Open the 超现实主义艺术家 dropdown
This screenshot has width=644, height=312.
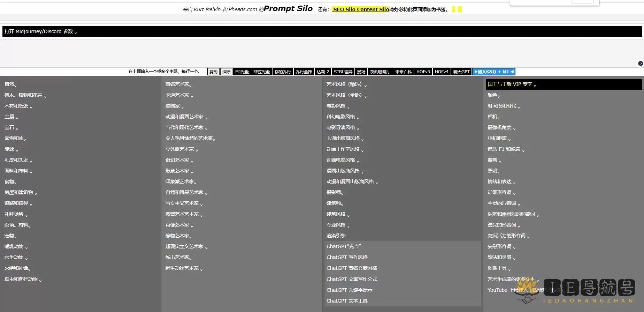pyautogui.click(x=186, y=247)
